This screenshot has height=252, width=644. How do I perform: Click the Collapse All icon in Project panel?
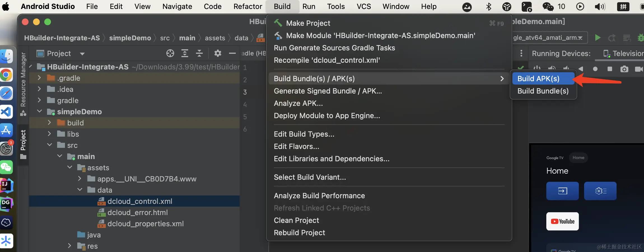pos(199,53)
